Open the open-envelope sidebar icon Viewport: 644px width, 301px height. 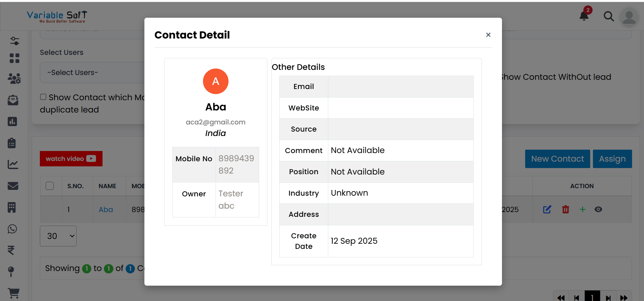[13, 100]
